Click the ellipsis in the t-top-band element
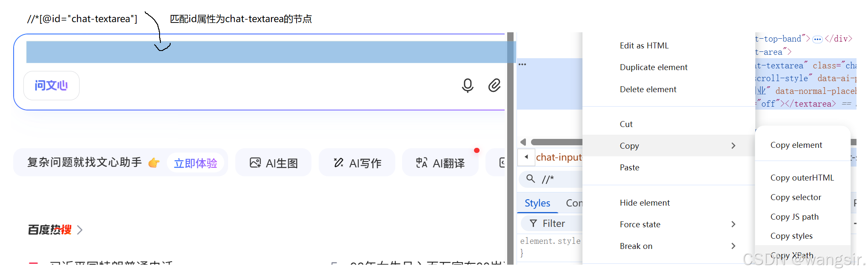Screen dimensions: 868x274 point(817,40)
